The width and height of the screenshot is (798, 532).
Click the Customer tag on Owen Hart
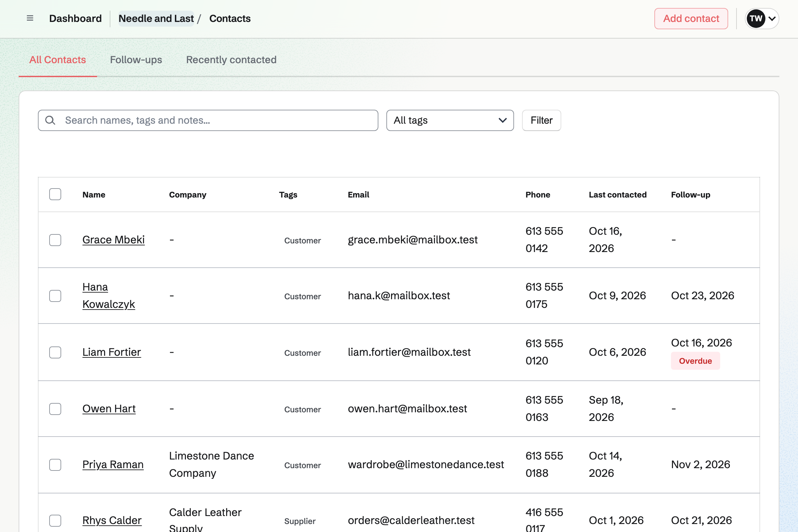303,409
